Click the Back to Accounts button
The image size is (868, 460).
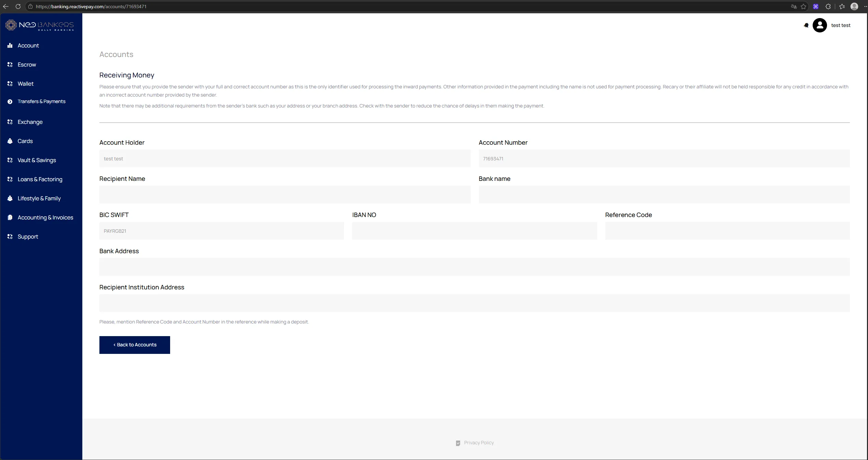click(x=135, y=345)
